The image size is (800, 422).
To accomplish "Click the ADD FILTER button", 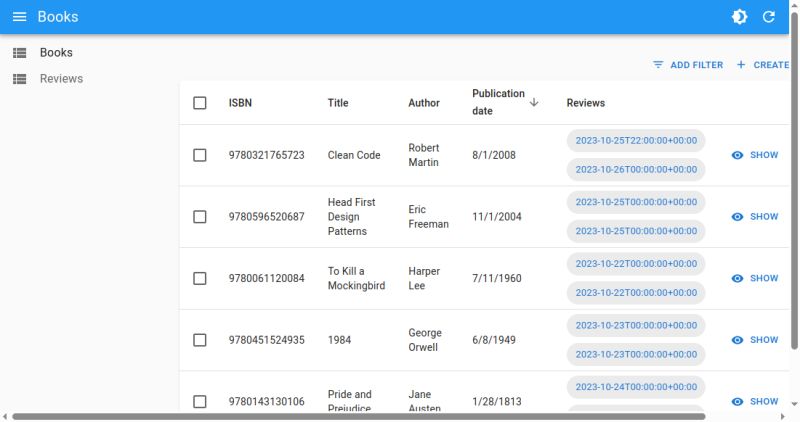I will 688,65.
